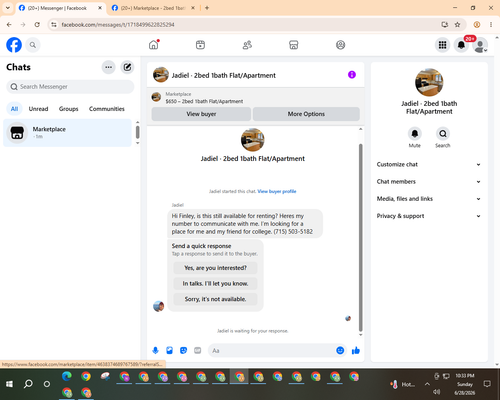Open the menu grid icon
The width and height of the screenshot is (500, 400).
tap(442, 45)
